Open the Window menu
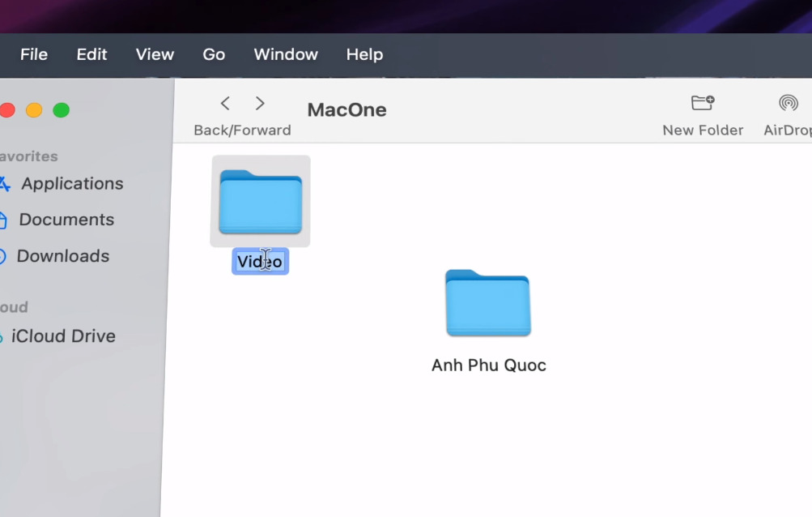 click(285, 54)
